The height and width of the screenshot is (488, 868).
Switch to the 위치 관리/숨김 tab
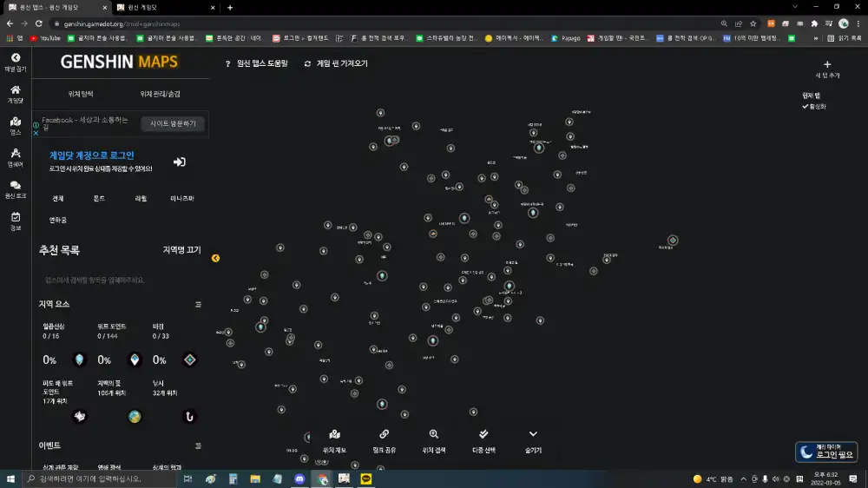[x=160, y=94]
